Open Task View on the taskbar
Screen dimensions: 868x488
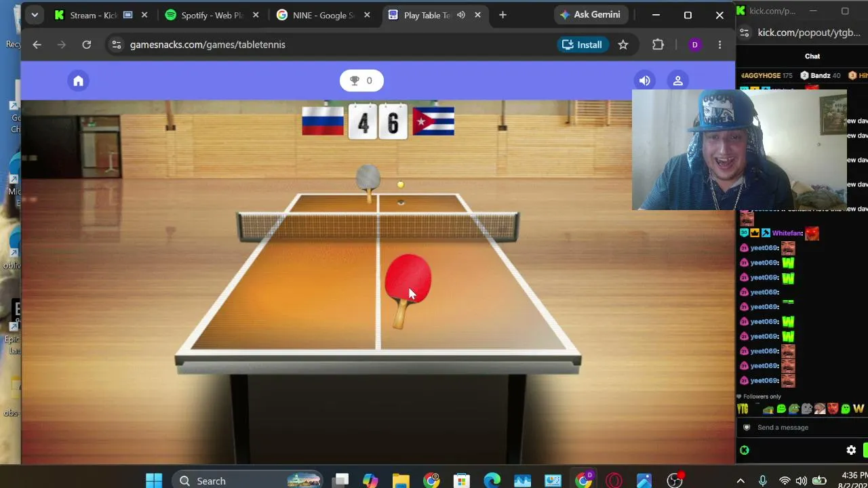tap(341, 481)
